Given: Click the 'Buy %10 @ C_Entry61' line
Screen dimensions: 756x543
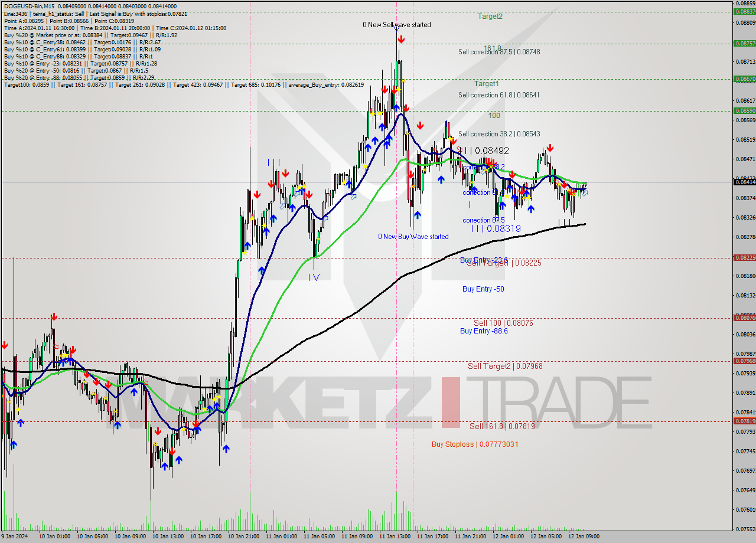Looking at the screenshot, I should coord(83,49).
